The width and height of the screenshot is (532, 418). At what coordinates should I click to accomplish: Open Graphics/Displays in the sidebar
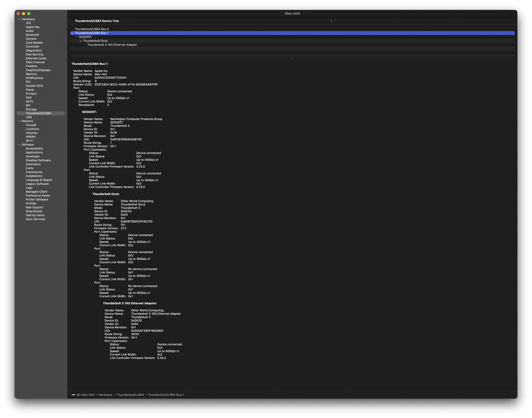(38, 70)
